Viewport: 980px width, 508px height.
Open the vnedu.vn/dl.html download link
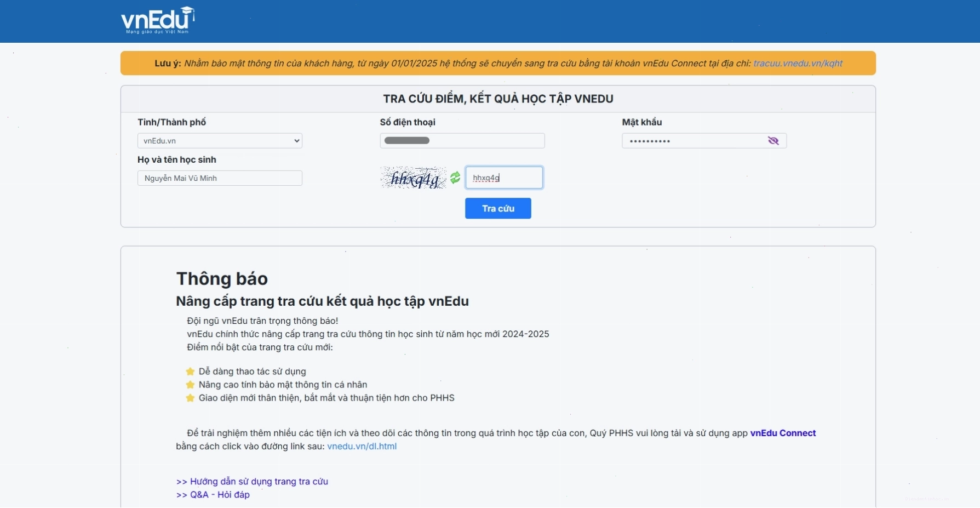362,446
